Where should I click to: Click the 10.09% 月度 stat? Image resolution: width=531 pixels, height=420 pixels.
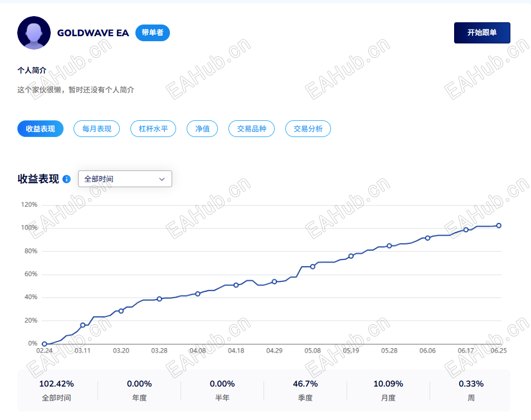pyautogui.click(x=388, y=390)
